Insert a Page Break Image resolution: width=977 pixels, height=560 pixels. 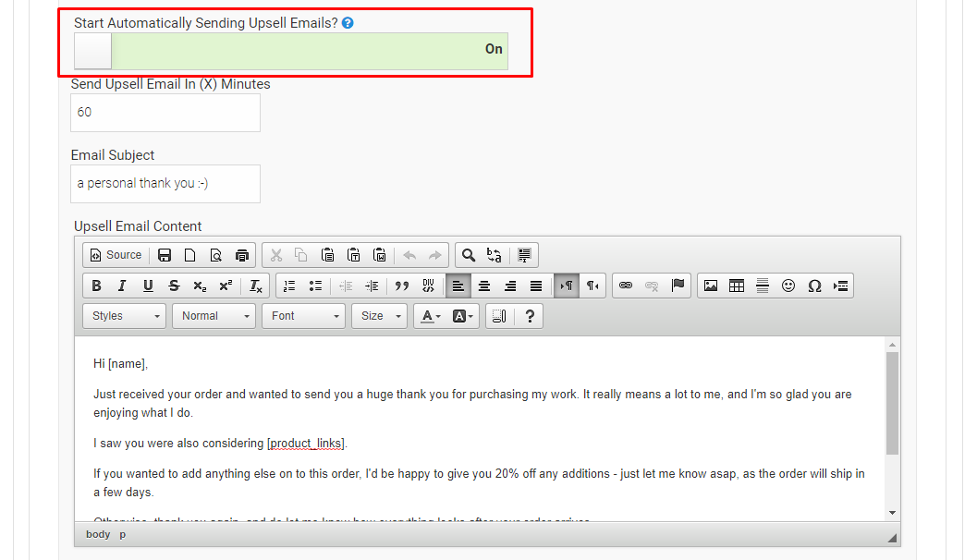pos(840,286)
